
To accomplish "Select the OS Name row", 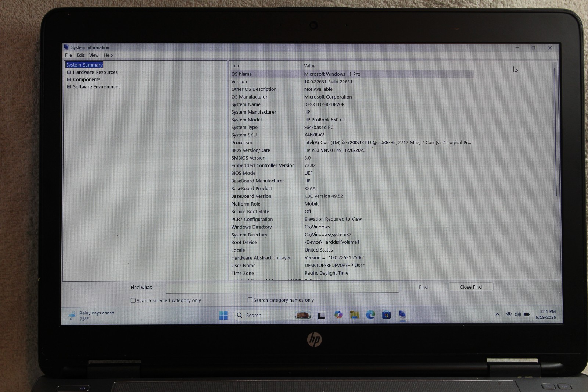I will 352,74.
